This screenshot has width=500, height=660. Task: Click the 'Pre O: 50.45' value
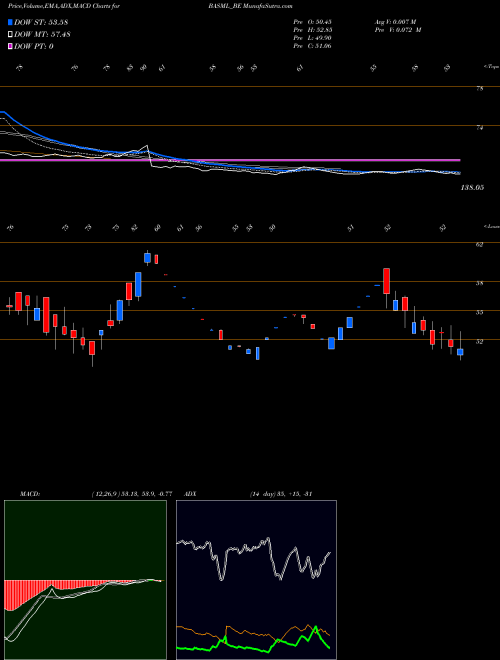pyautogui.click(x=312, y=21)
